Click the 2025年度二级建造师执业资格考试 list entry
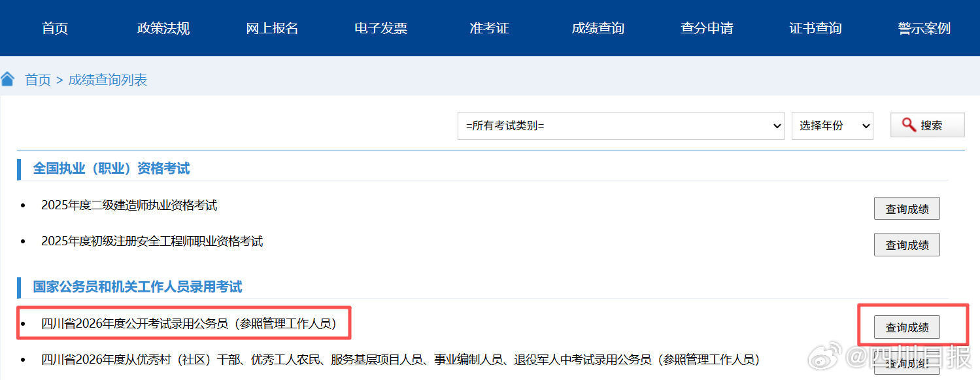Image resolution: width=980 pixels, height=380 pixels. (x=129, y=205)
